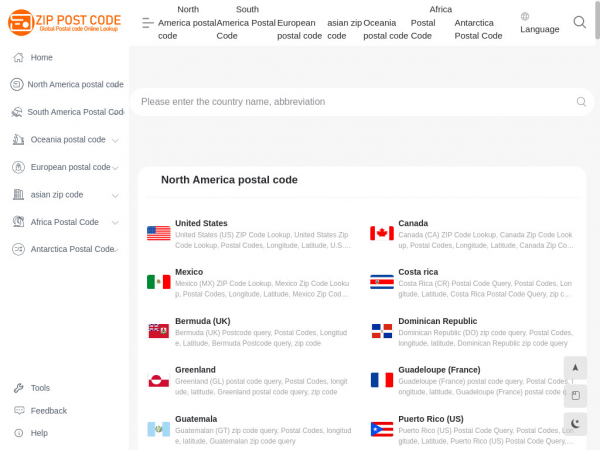Click the square layout icon button
600x450 pixels.
tap(575, 395)
